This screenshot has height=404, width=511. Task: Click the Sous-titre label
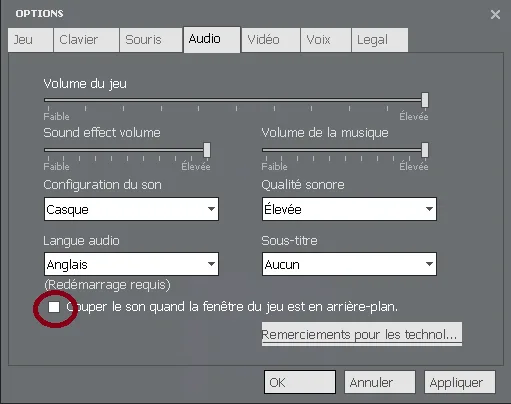289,240
